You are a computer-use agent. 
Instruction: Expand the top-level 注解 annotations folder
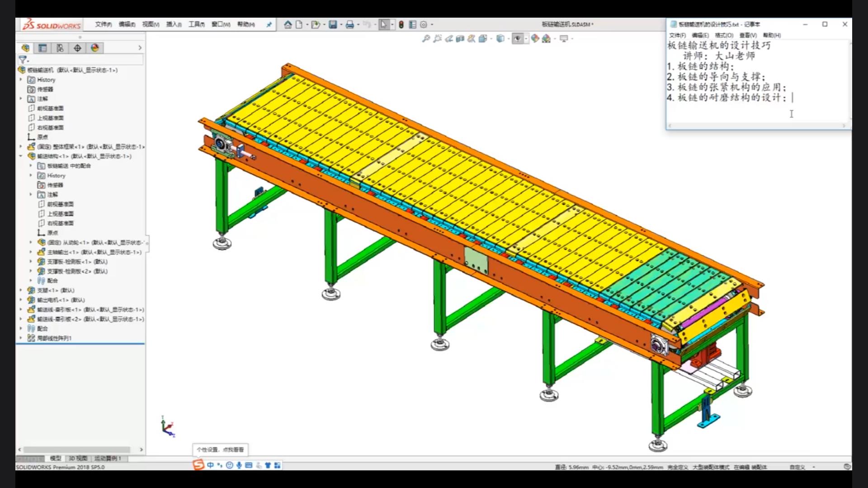[x=21, y=99]
